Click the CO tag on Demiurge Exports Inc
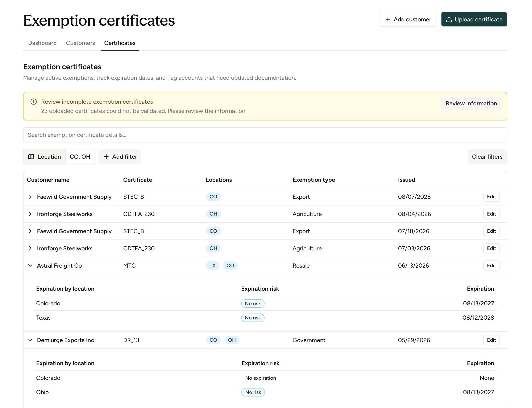 click(213, 340)
